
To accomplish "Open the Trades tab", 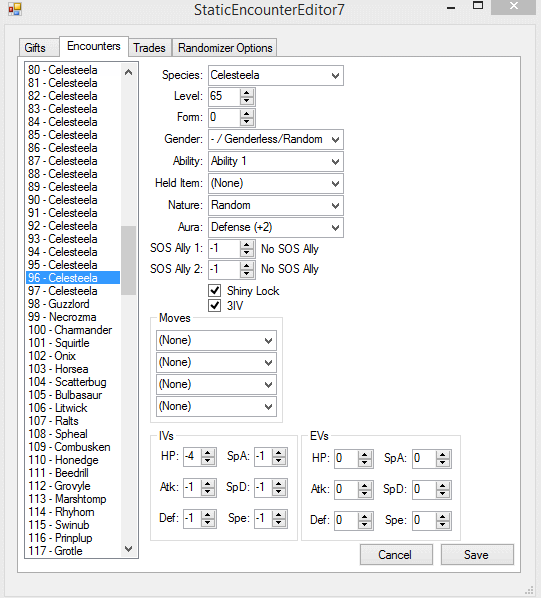I will [x=149, y=48].
